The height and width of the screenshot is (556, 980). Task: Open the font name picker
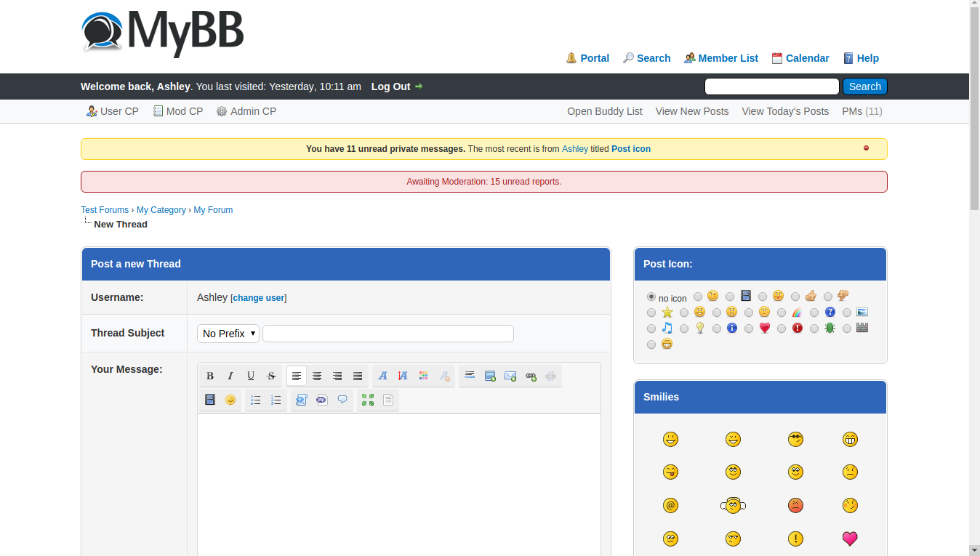click(382, 376)
